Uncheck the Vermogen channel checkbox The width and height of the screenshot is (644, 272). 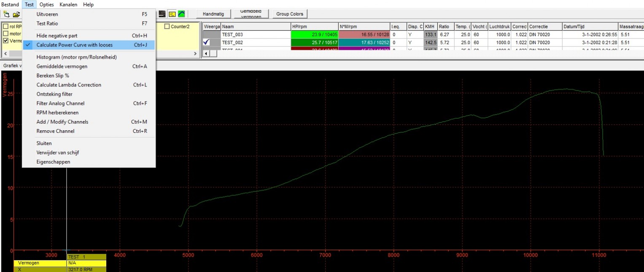(5, 41)
